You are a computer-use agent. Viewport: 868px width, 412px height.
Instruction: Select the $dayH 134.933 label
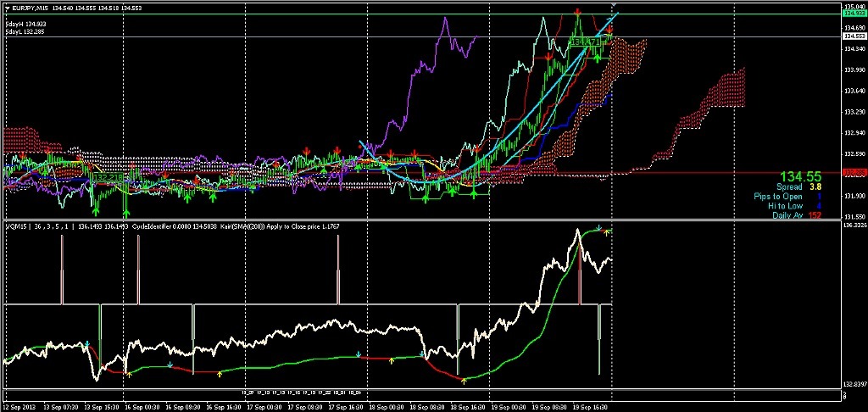point(25,25)
